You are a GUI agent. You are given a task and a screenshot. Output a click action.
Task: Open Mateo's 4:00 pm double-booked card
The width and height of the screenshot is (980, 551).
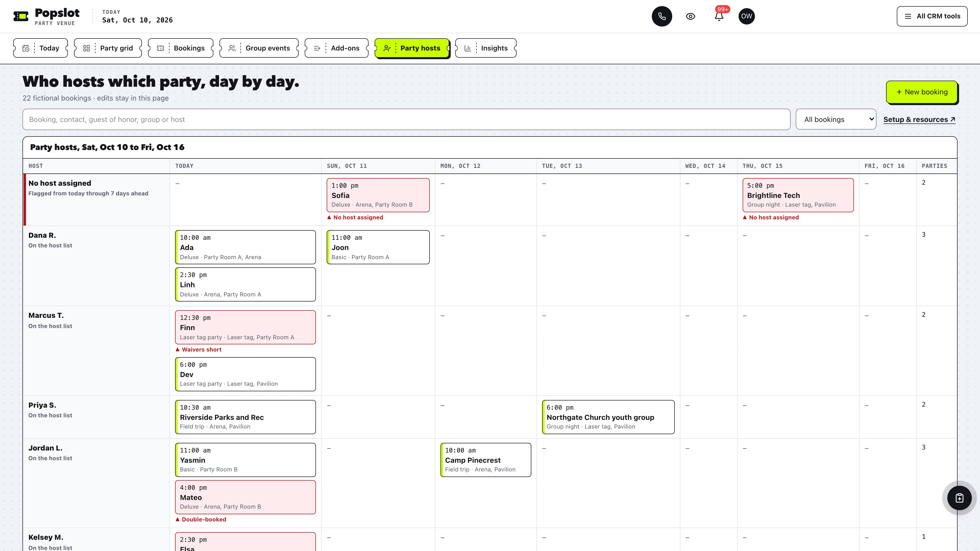coord(245,497)
